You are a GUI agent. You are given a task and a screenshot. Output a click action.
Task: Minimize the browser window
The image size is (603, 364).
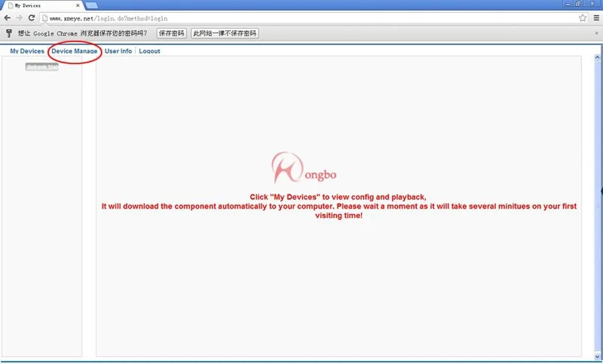tap(568, 4)
